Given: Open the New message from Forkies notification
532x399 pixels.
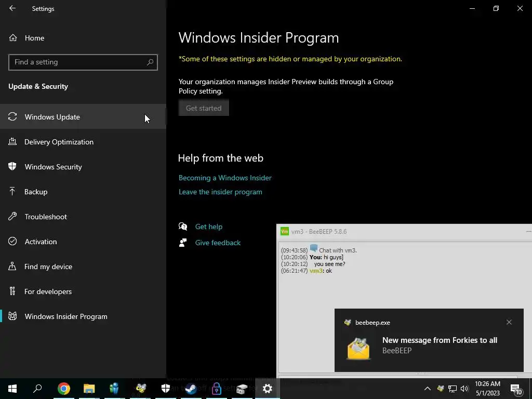Looking at the screenshot, I should (x=429, y=340).
